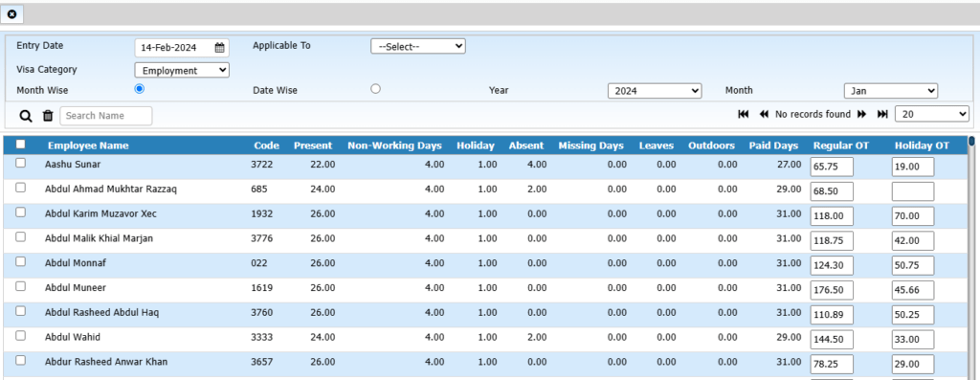Open the Year dropdown showing 2024
Viewport: 980px width, 380px height.
click(655, 91)
